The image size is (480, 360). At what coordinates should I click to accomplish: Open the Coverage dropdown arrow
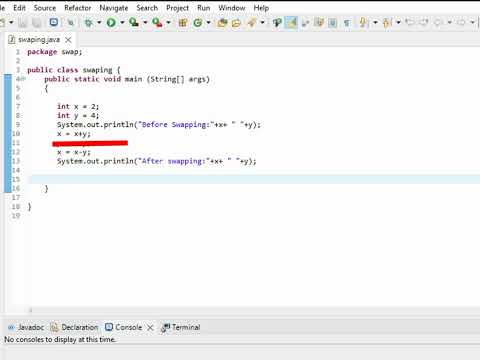145,23
